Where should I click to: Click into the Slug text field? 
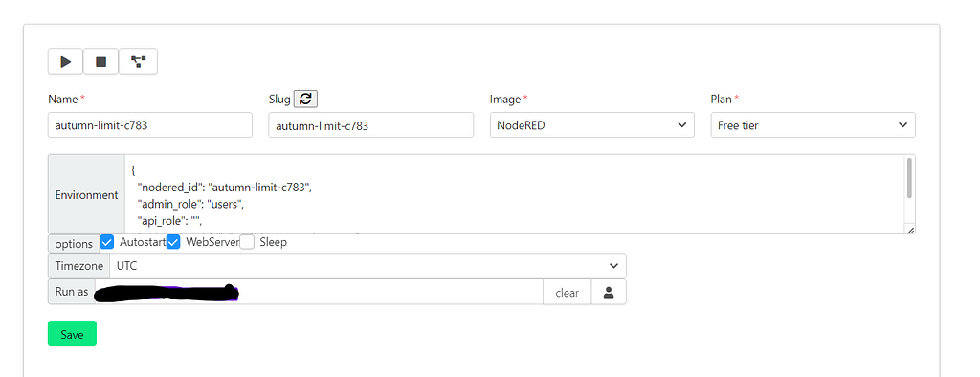coord(371,125)
